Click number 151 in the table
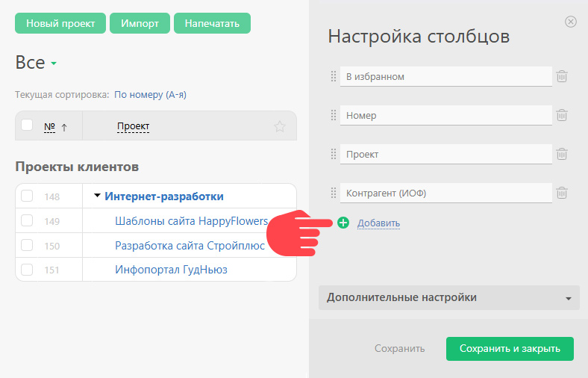 [51, 270]
